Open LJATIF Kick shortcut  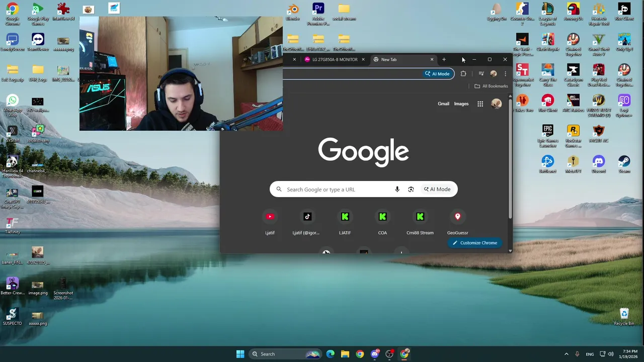(345, 222)
